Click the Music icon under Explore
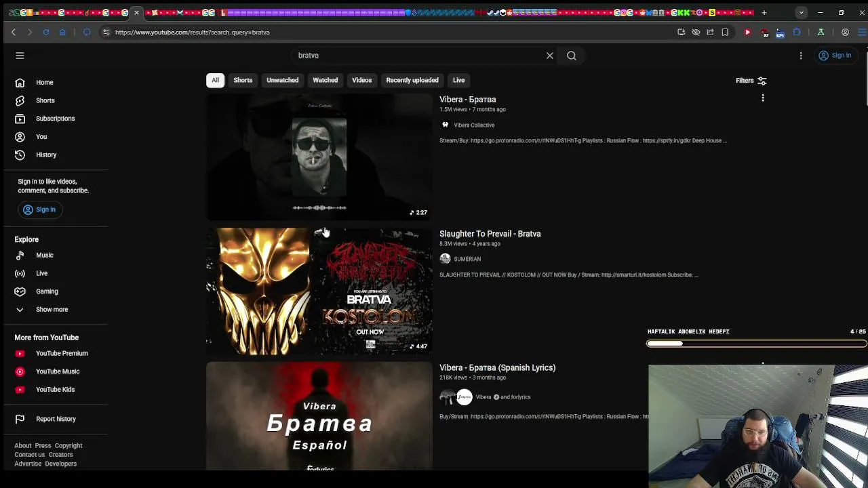The image size is (868, 488). click(20, 256)
